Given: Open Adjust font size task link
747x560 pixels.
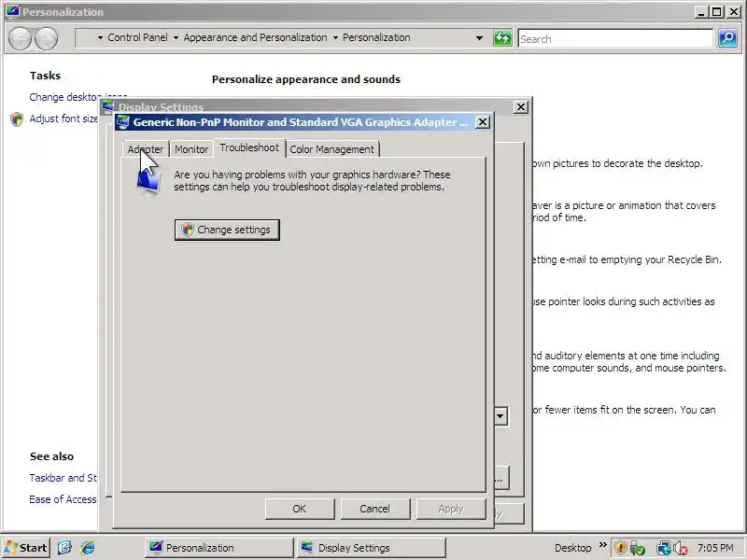Looking at the screenshot, I should (63, 119).
